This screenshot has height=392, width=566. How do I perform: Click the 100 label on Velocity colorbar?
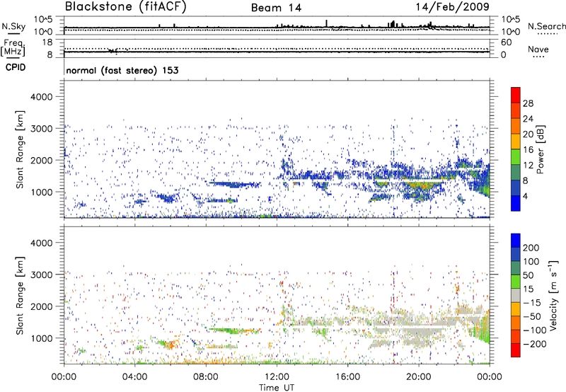531,261
